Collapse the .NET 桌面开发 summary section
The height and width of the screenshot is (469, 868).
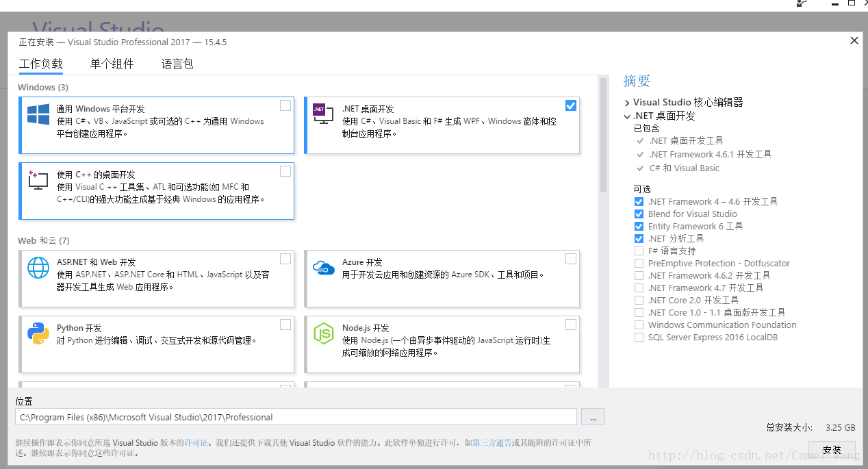[627, 116]
